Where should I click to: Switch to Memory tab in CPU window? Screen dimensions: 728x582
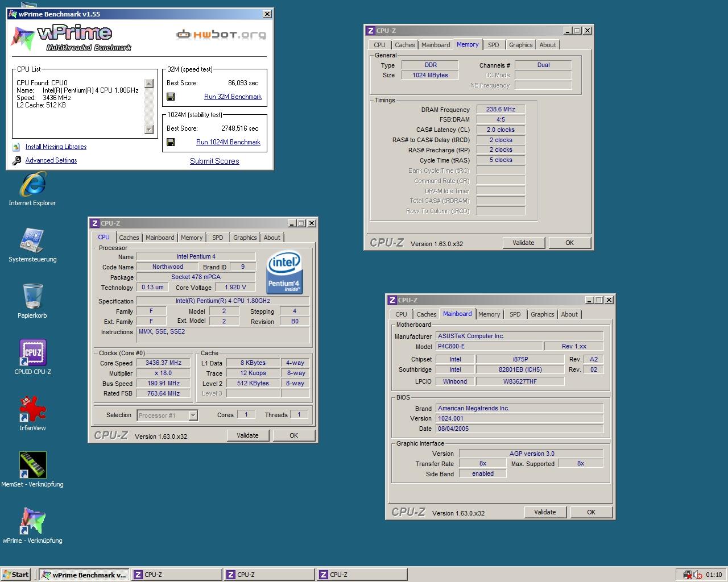[x=192, y=238]
